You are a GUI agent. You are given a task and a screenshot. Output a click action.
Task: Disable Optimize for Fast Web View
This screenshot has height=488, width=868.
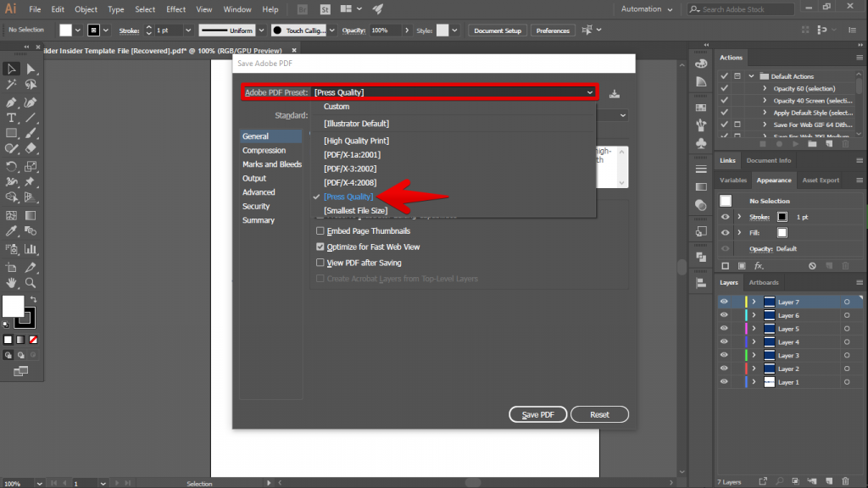tap(320, 246)
